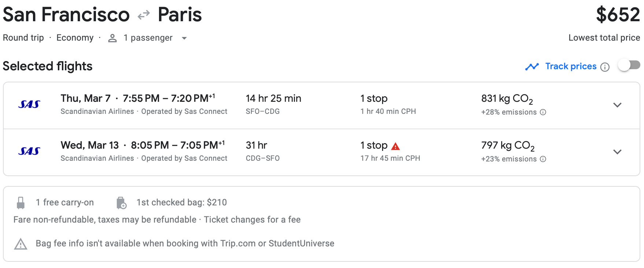The width and height of the screenshot is (644, 268).
Task: Select the 1 stop CPH outbound layover text
Action: [x=388, y=111]
